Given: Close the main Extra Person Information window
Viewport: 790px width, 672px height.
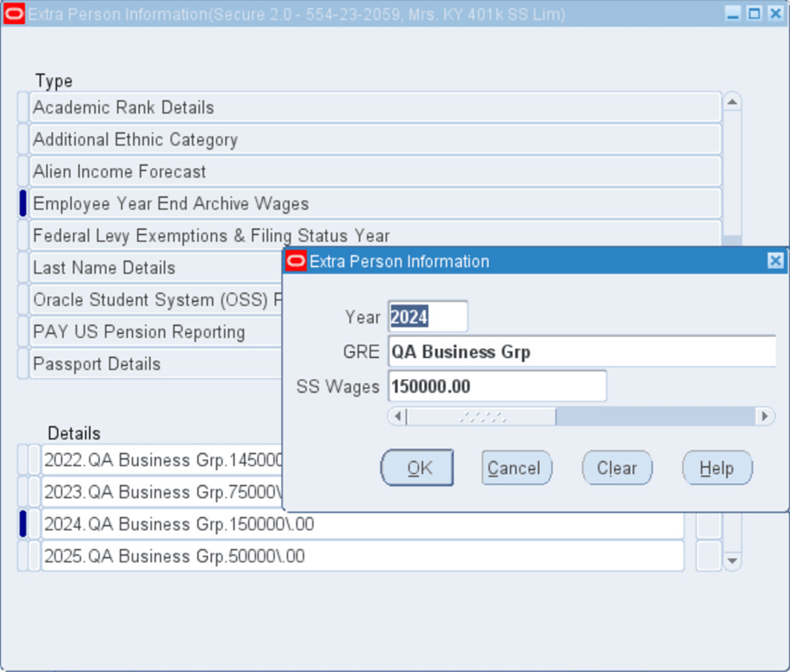Looking at the screenshot, I should (x=775, y=13).
